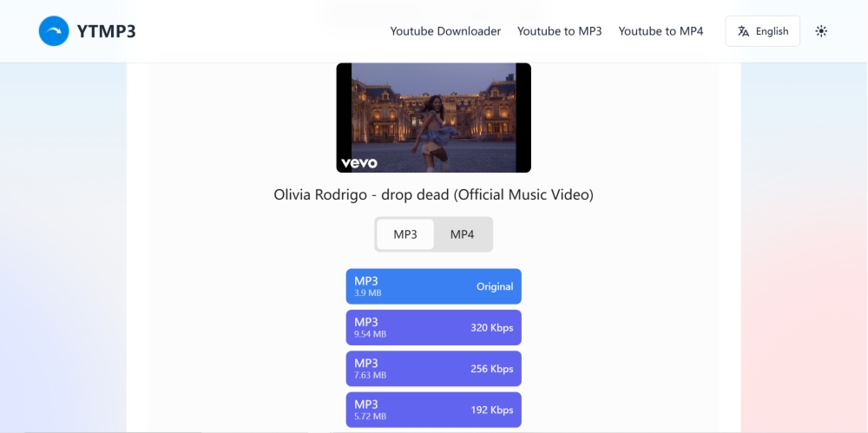Click the video title 'Olivia Rodrigo - drop dead'

[x=433, y=195]
